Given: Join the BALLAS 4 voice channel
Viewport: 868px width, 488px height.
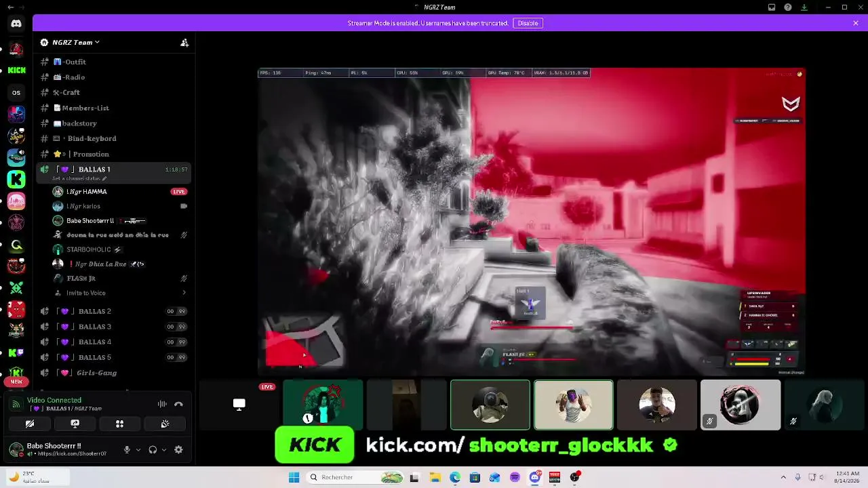Looking at the screenshot, I should [x=114, y=342].
